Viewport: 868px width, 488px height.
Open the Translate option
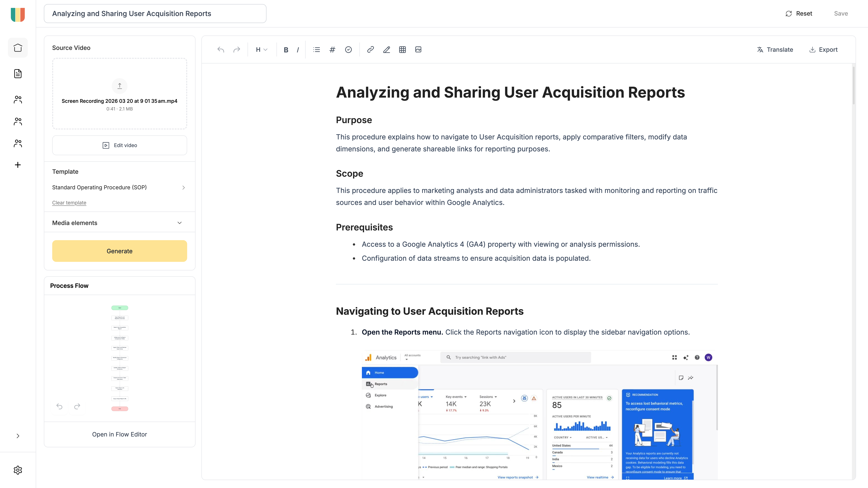pos(775,50)
